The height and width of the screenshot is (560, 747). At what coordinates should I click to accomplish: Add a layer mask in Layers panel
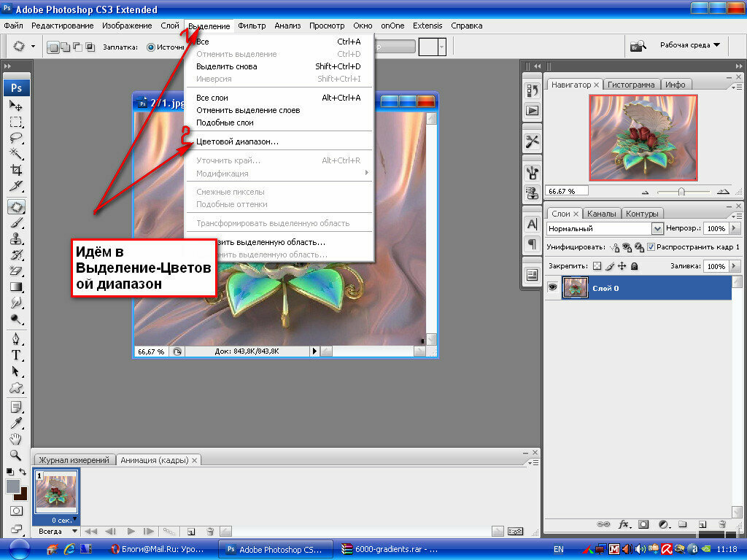(643, 524)
